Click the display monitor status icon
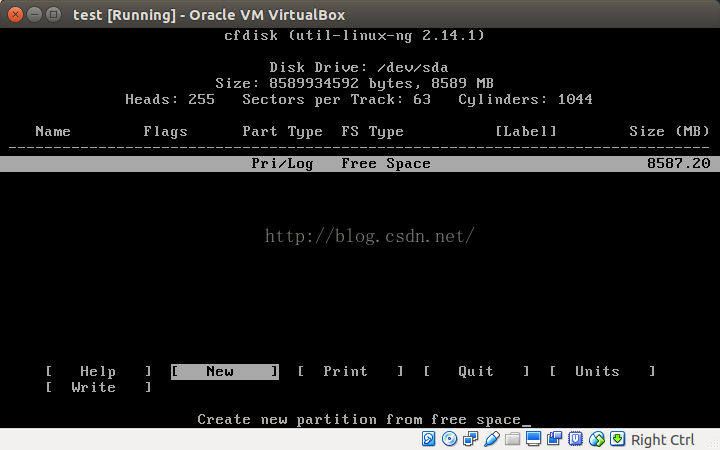The height and width of the screenshot is (450, 720). (x=534, y=439)
